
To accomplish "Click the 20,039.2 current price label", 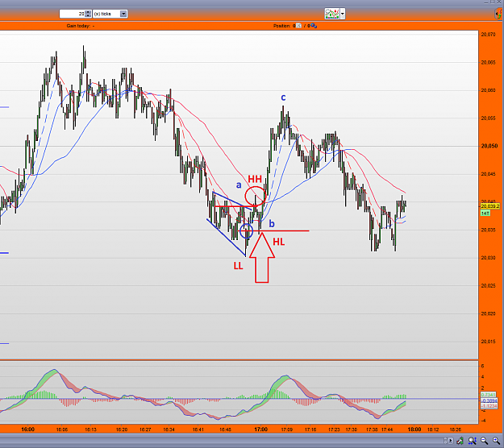I will pyautogui.click(x=490, y=206).
